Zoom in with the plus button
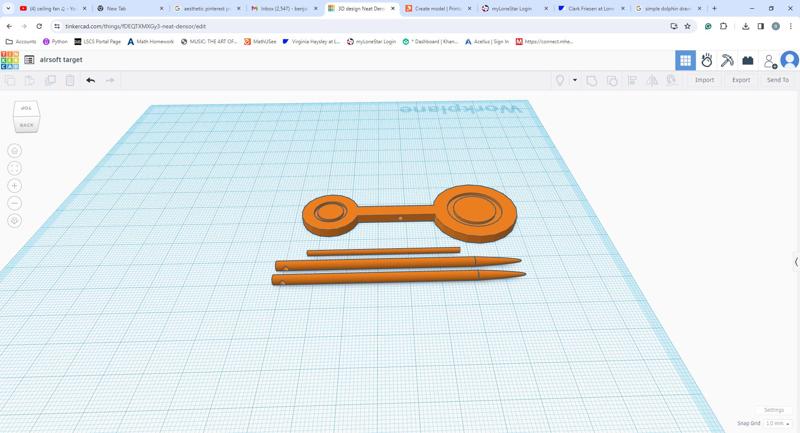The image size is (800, 433). [x=14, y=186]
